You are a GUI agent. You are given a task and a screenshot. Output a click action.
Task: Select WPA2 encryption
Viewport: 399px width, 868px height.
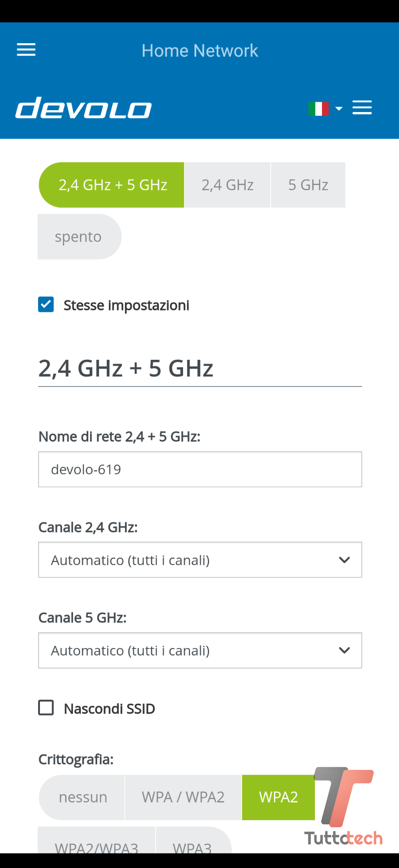pos(278,797)
